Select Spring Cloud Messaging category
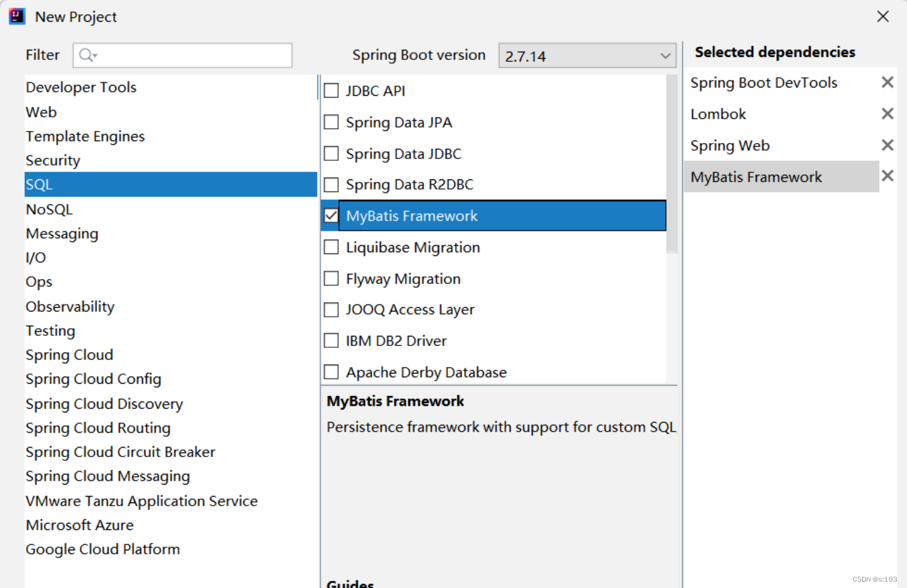The image size is (907, 588). click(170, 476)
